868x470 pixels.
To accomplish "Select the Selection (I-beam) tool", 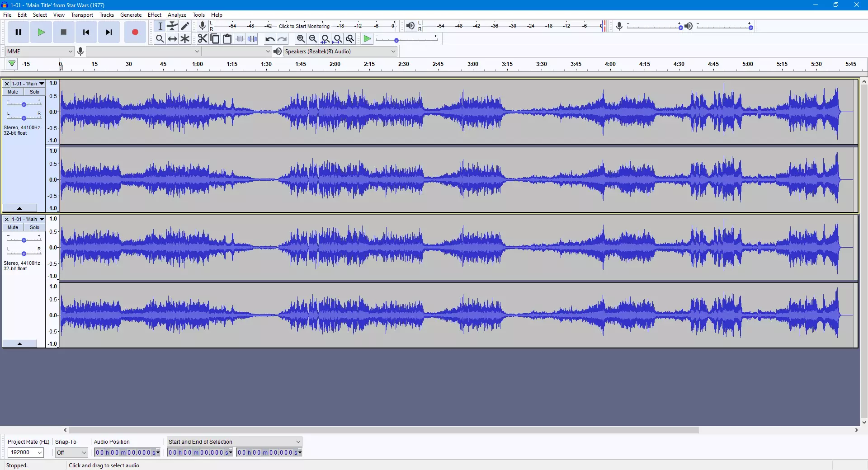I will tap(160, 26).
